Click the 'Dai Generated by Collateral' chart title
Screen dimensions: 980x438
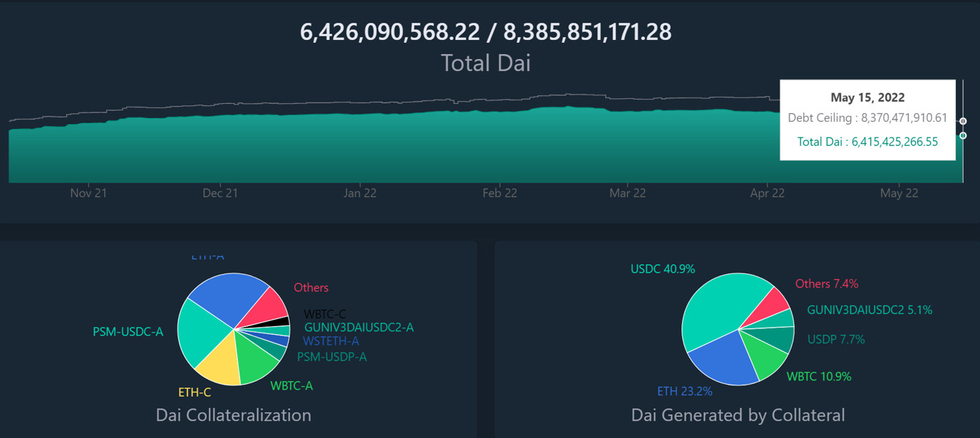(738, 415)
